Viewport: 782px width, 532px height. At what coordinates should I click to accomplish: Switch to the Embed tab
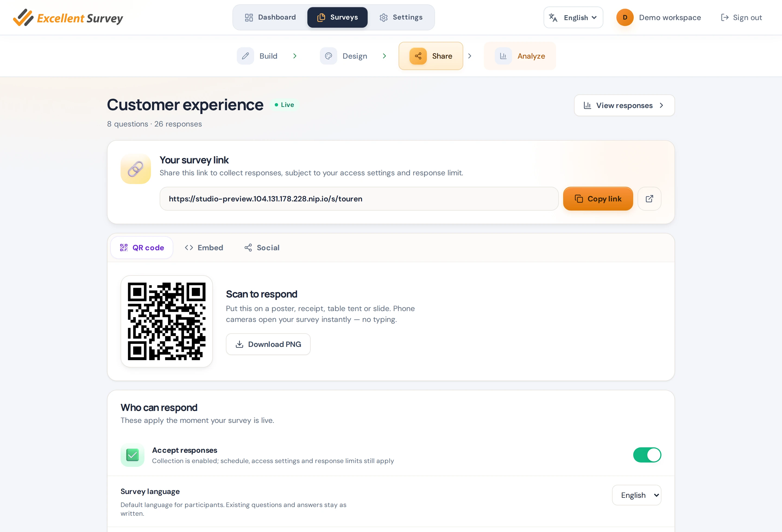point(204,248)
